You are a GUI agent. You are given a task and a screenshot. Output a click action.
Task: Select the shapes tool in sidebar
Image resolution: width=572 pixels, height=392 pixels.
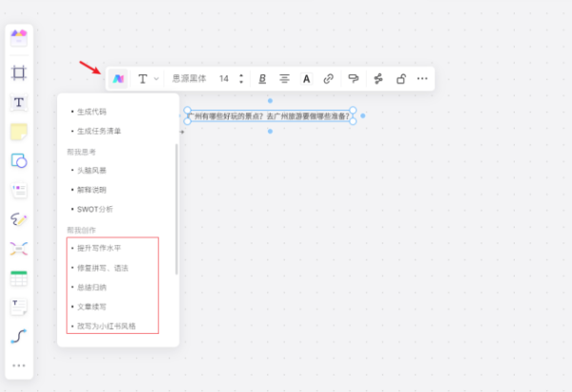tap(18, 160)
